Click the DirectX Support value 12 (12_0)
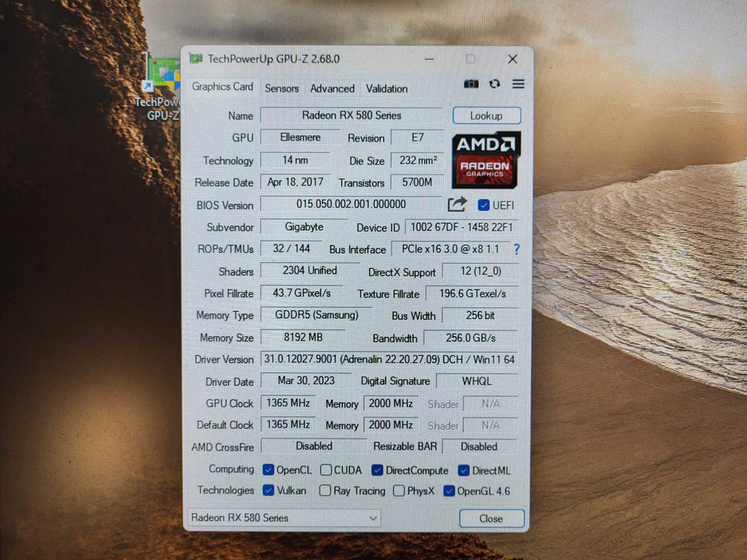 click(x=480, y=271)
